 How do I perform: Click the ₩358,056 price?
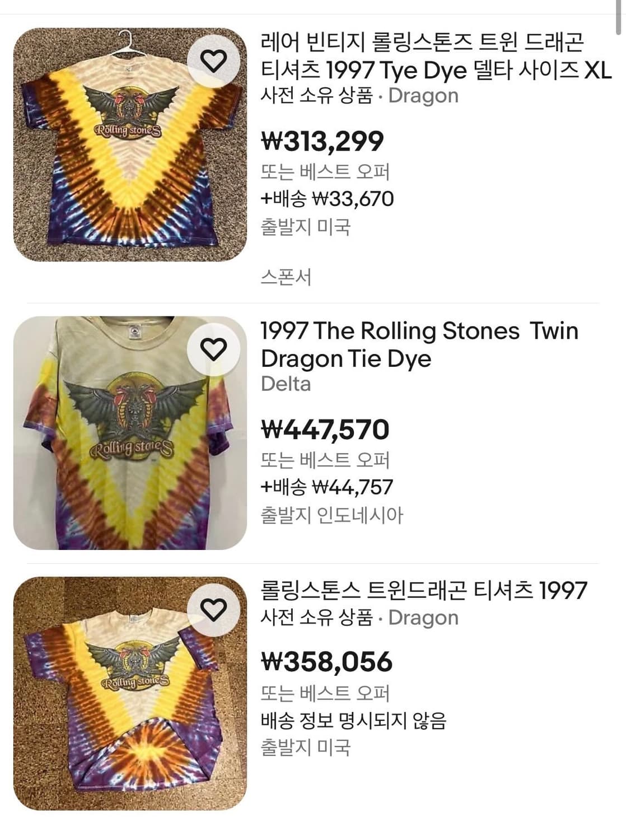pyautogui.click(x=327, y=661)
